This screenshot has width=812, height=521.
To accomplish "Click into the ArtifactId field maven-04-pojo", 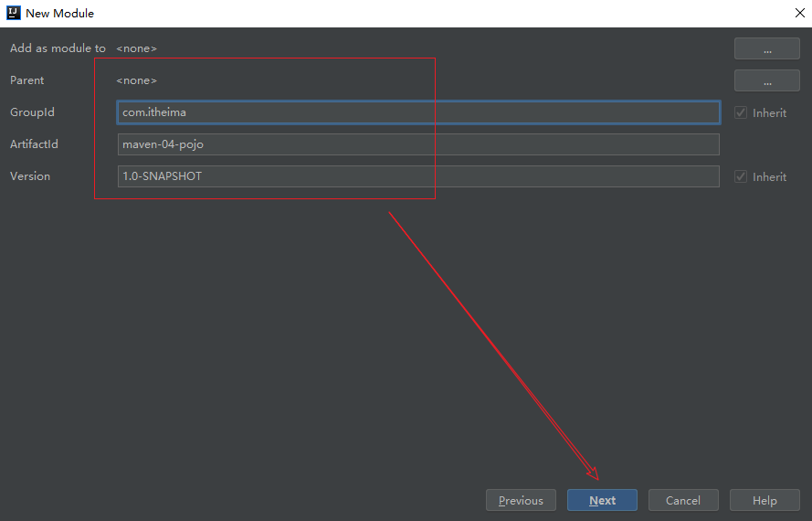I will pos(418,144).
